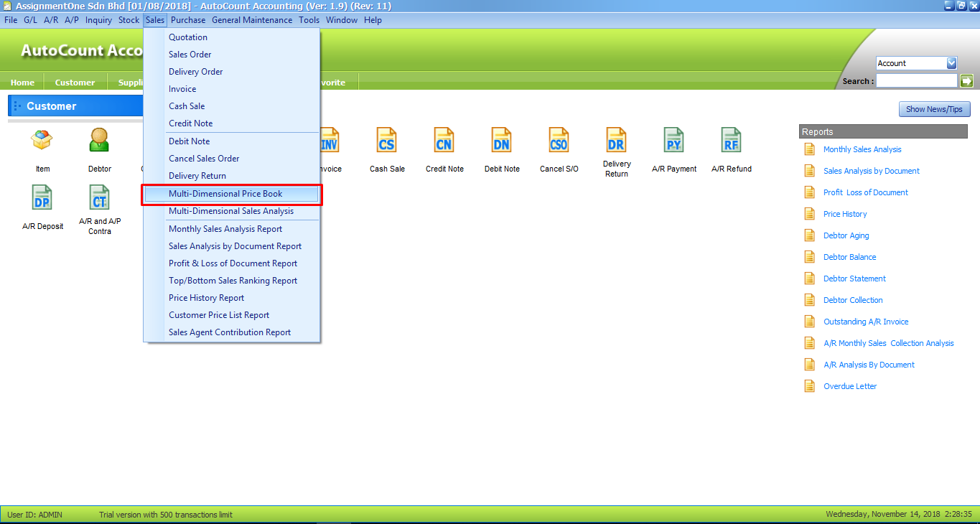This screenshot has width=980, height=524.
Task: Open the Debtor Balance report link
Action: click(x=850, y=257)
